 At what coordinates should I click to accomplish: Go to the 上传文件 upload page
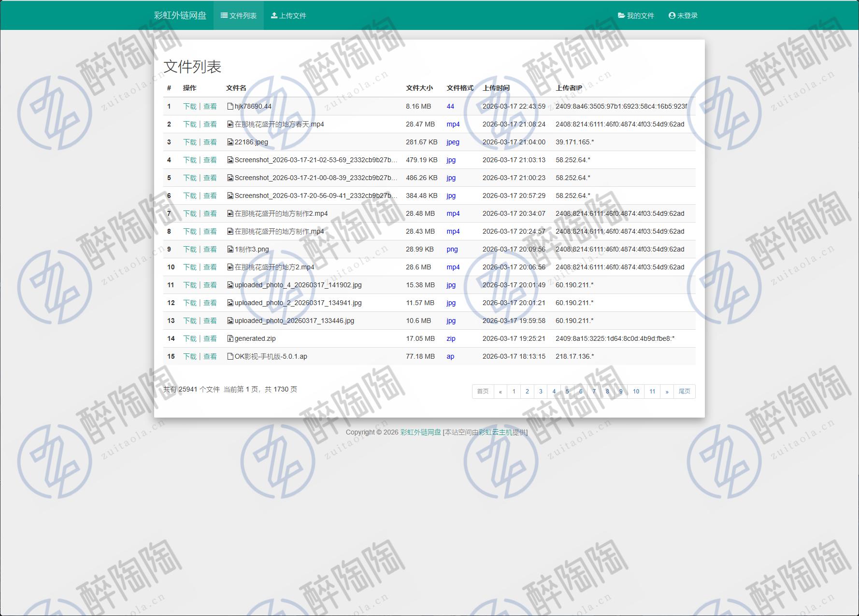click(x=288, y=15)
